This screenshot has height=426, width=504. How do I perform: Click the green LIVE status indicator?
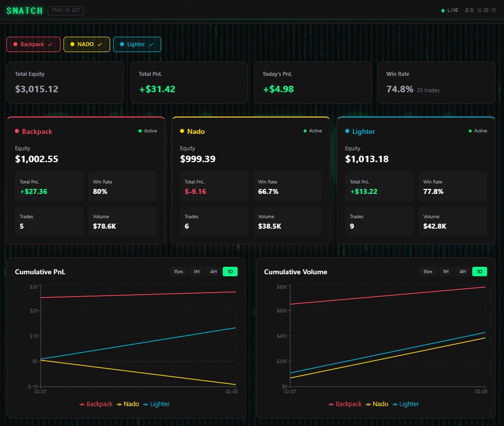450,10
